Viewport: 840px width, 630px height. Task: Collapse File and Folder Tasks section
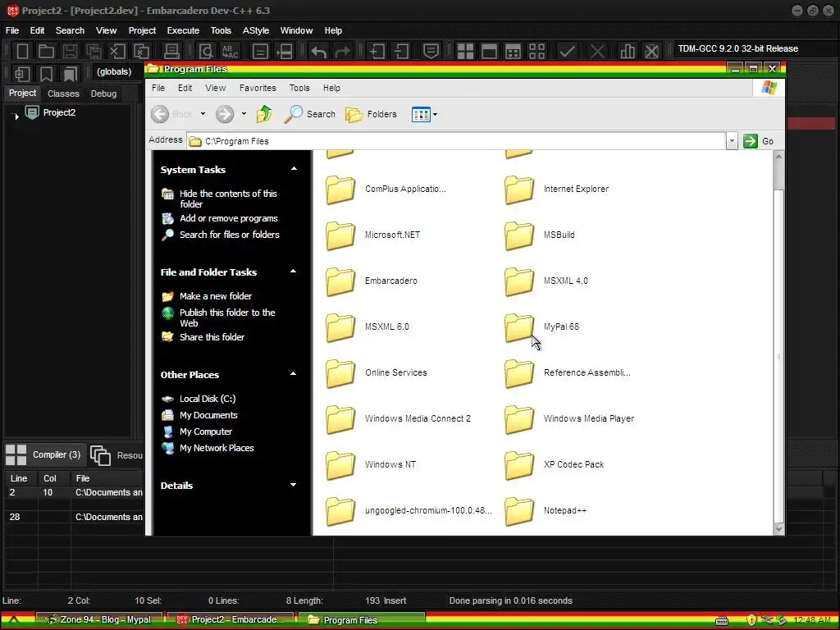[294, 272]
